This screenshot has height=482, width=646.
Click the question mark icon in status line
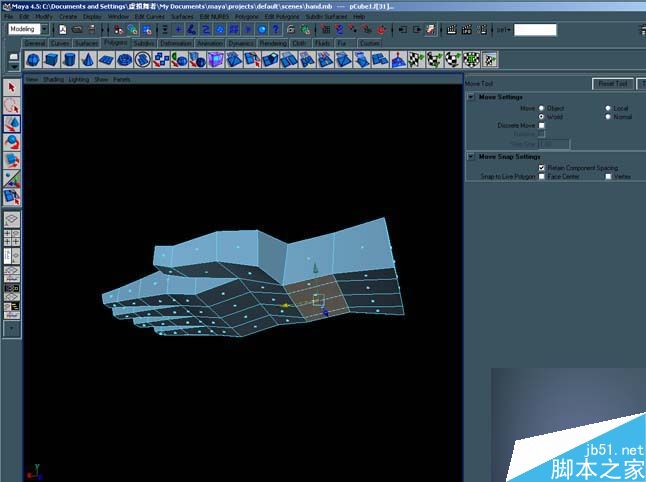(276, 29)
